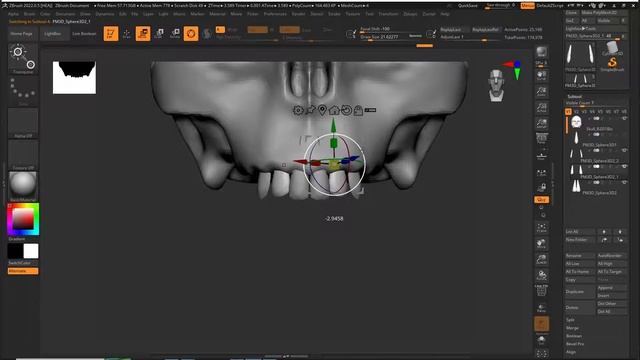Screen dimensions: 640x360
Task: Click the Transp transparency icon
Action: point(542,308)
